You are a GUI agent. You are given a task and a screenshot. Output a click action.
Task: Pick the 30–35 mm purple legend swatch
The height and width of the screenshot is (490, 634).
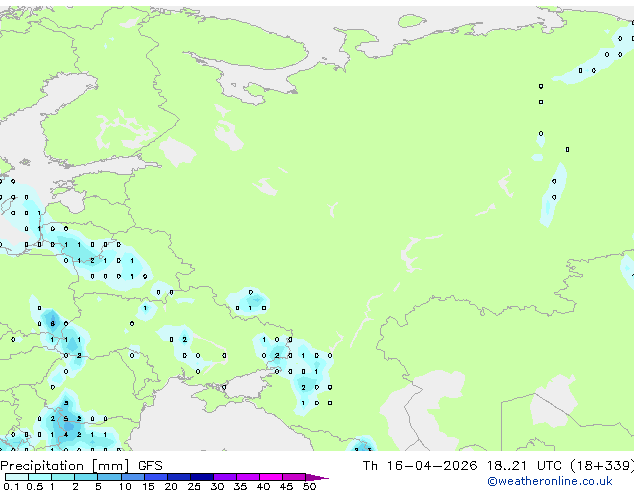pos(225,477)
